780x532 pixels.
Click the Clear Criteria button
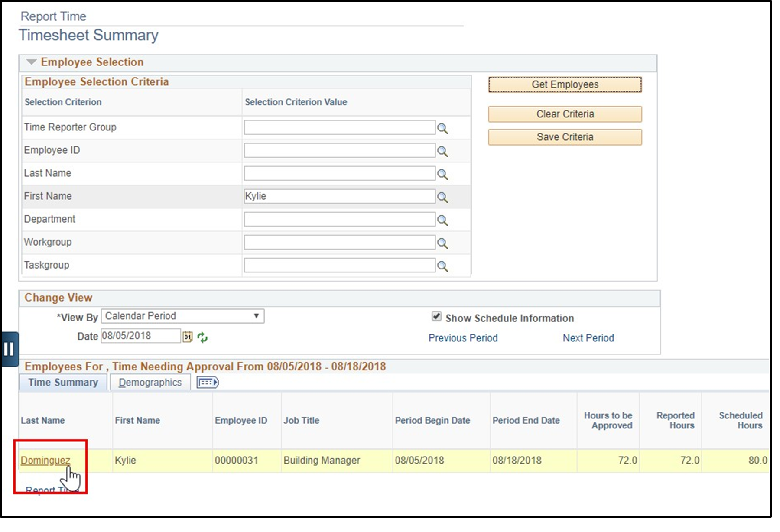click(x=565, y=114)
